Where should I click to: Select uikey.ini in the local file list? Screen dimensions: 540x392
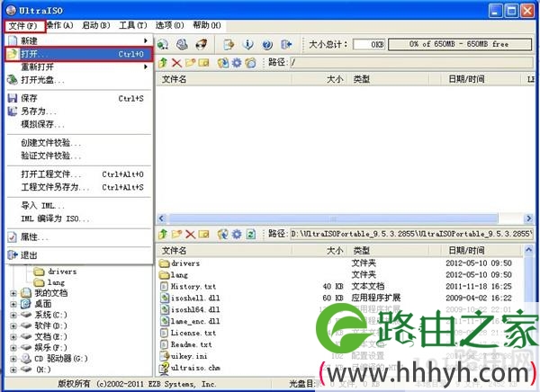click(184, 356)
